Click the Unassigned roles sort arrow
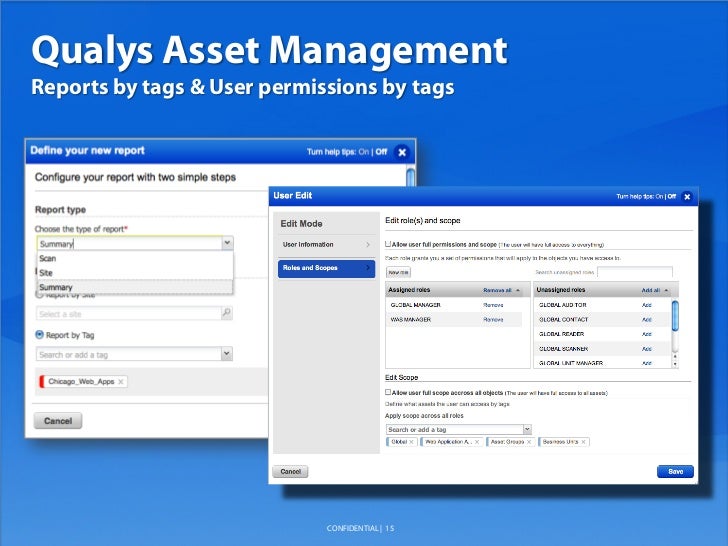The image size is (728, 546). tap(666, 290)
